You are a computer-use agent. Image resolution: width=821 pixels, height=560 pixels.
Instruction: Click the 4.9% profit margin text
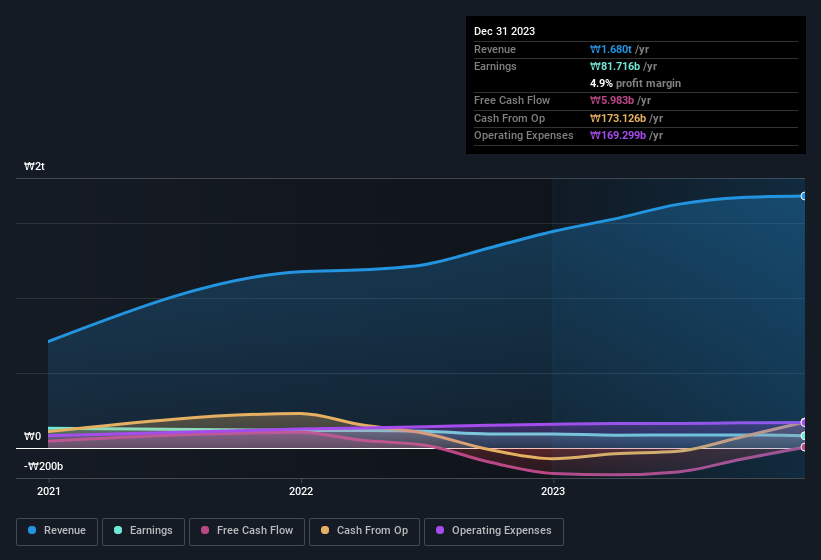point(635,83)
